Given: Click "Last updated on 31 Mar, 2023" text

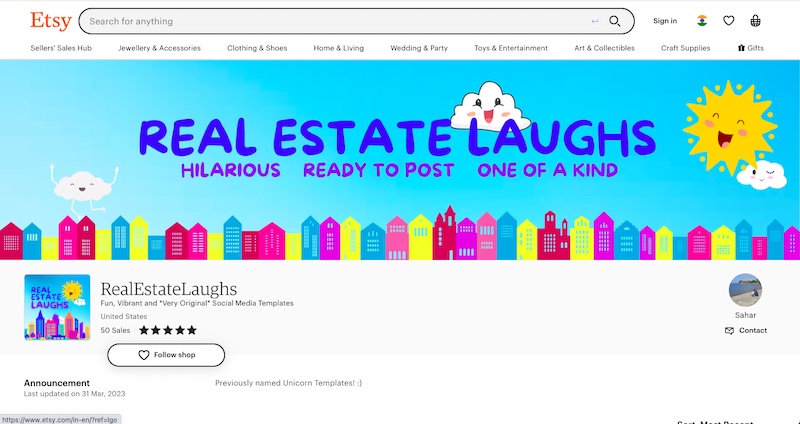Looking at the screenshot, I should tap(74, 394).
